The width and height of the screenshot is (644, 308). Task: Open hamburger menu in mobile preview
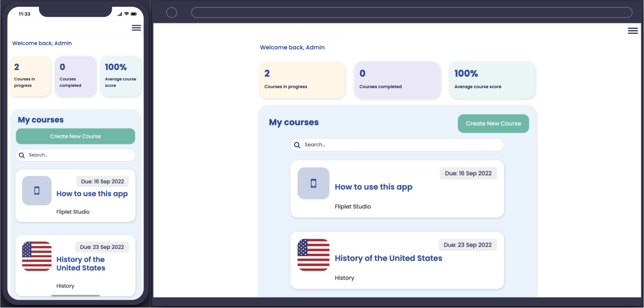136,28
